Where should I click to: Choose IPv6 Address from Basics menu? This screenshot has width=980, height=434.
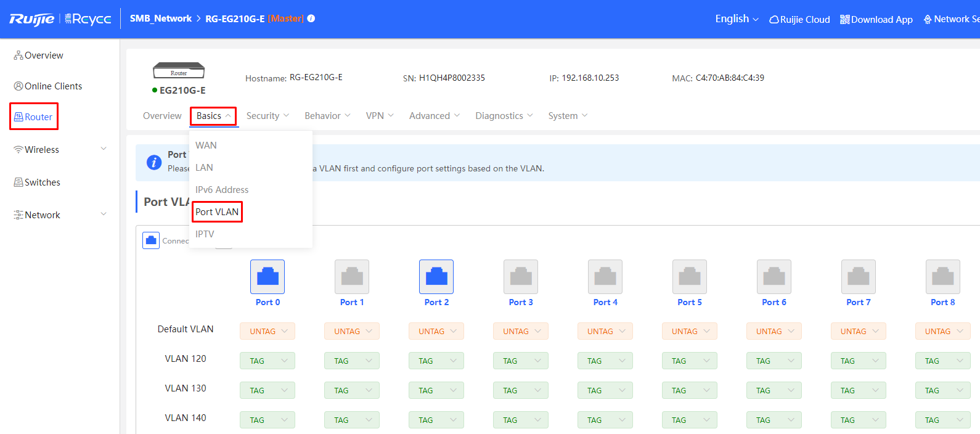point(251,190)
